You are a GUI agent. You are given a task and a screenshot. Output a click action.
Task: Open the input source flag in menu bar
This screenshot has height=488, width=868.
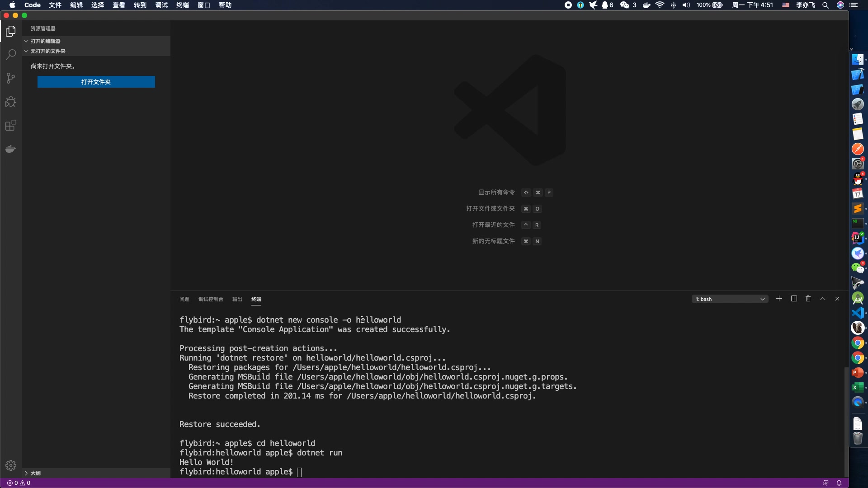(786, 5)
